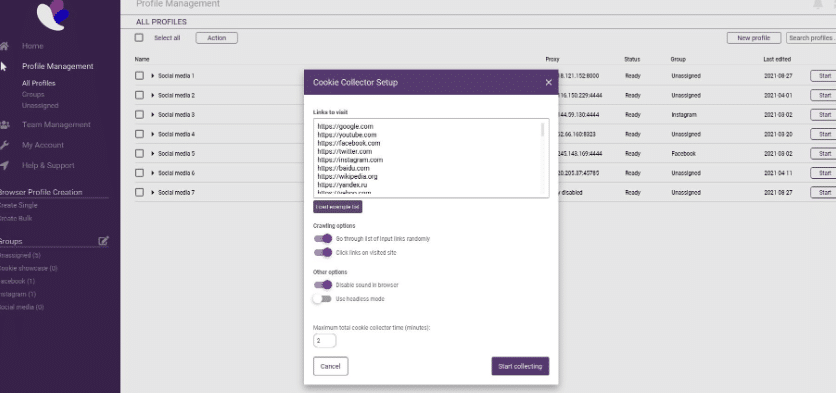Enable 'Use headless mode' switch
836x393 pixels.
point(322,299)
